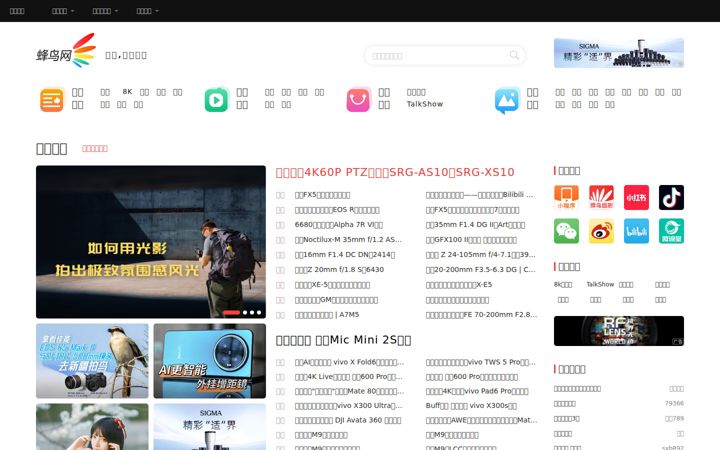Open the Z 20mm f/1.8 S article

(x=339, y=270)
